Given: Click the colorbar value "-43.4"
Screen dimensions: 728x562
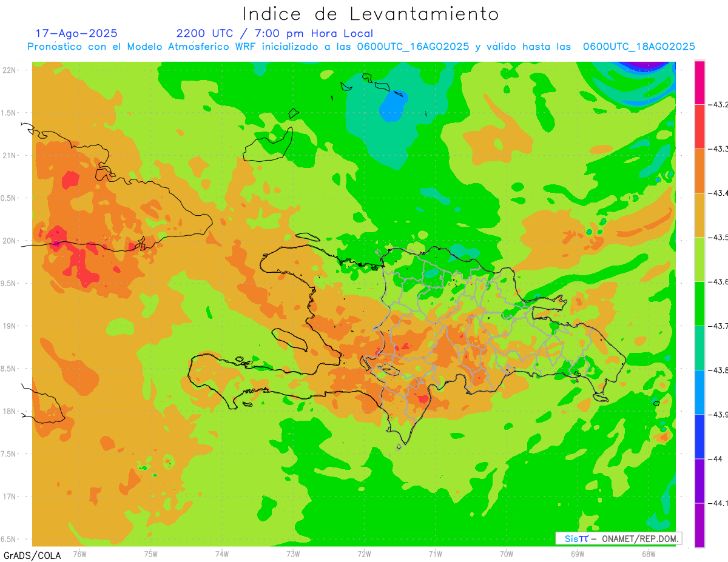Looking at the screenshot, I should 718,193.
